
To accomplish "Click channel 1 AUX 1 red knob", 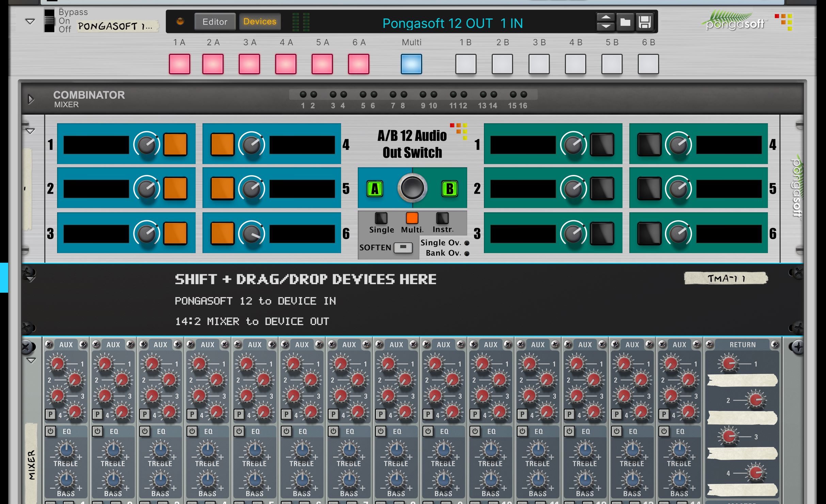I will (x=57, y=364).
